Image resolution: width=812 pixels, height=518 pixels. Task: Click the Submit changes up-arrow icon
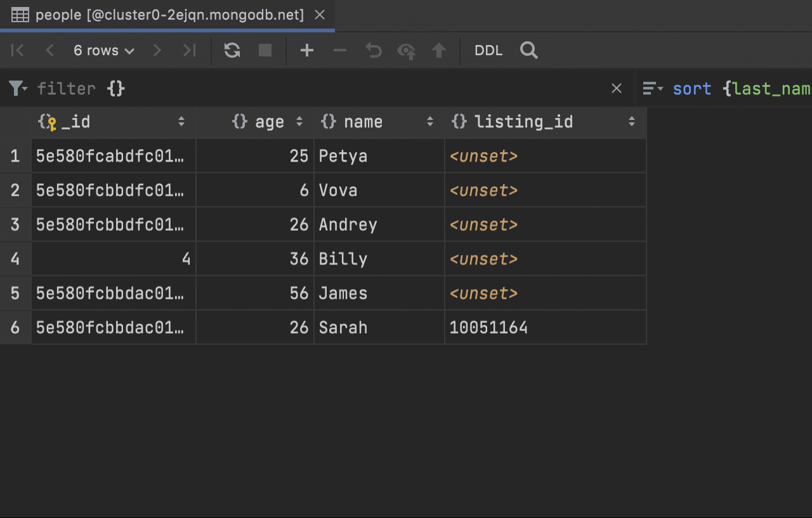439,51
